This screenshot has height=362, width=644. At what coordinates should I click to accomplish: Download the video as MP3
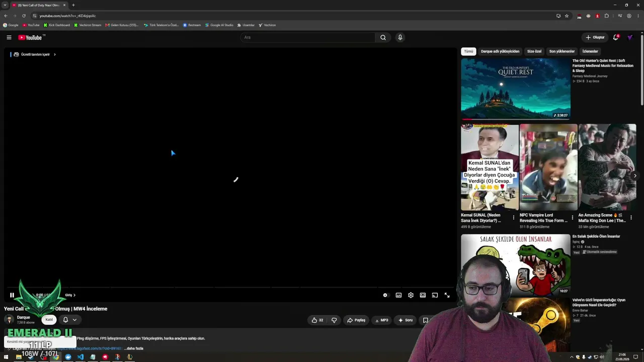[x=381, y=320]
